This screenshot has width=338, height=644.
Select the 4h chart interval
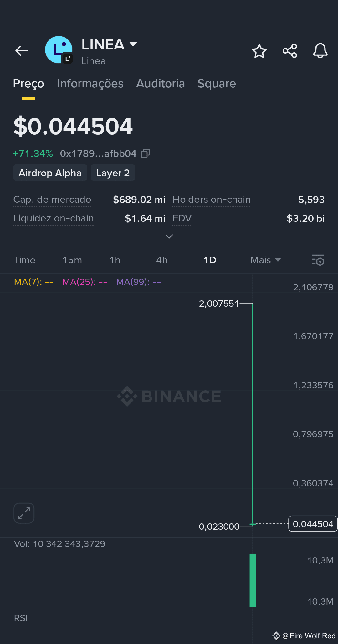(x=162, y=260)
